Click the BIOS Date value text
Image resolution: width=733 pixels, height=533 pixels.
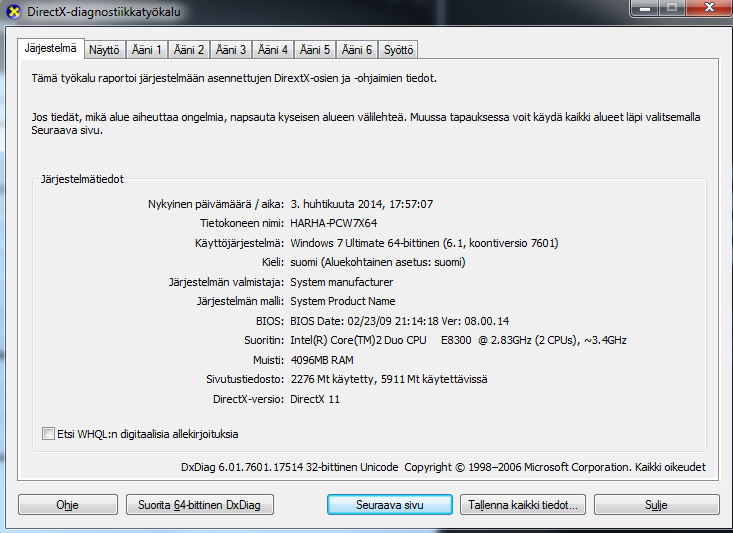tap(400, 321)
